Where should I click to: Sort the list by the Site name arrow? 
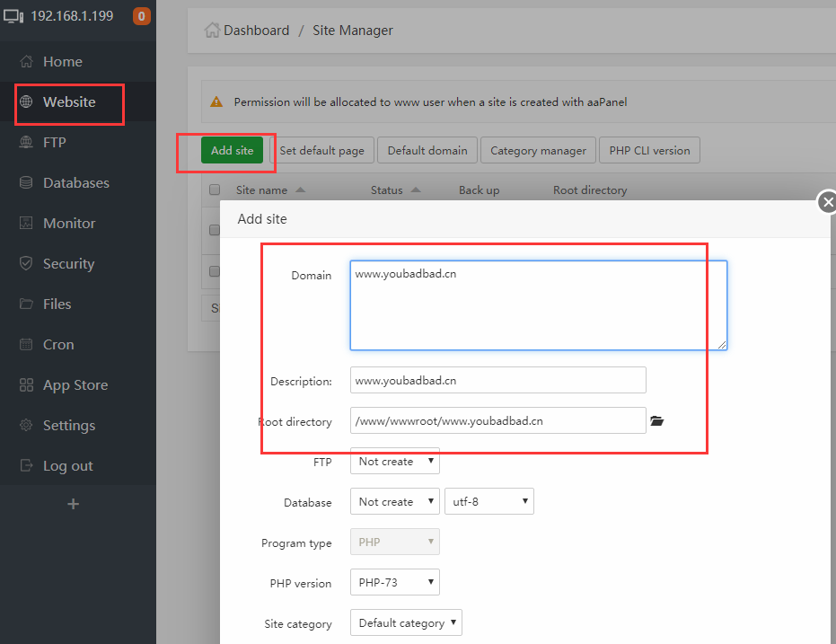300,190
